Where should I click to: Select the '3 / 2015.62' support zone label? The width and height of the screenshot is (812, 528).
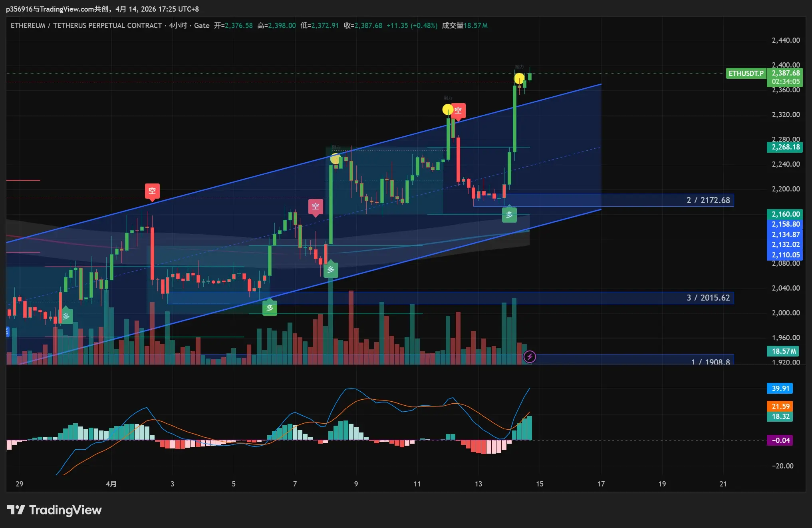tap(708, 298)
